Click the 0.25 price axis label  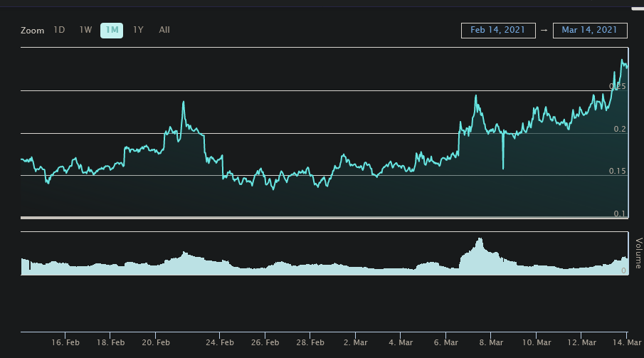618,86
